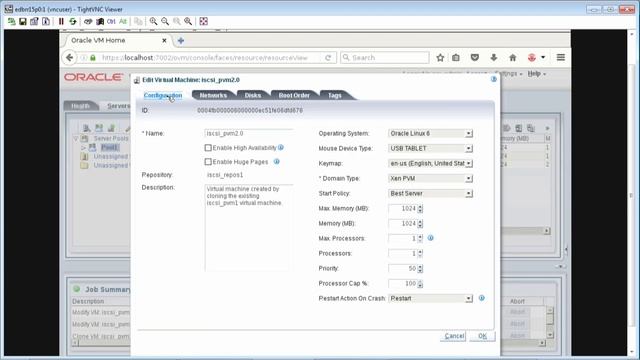Show info for Max. Processors
The width and height of the screenshot is (640, 360).
click(431, 238)
